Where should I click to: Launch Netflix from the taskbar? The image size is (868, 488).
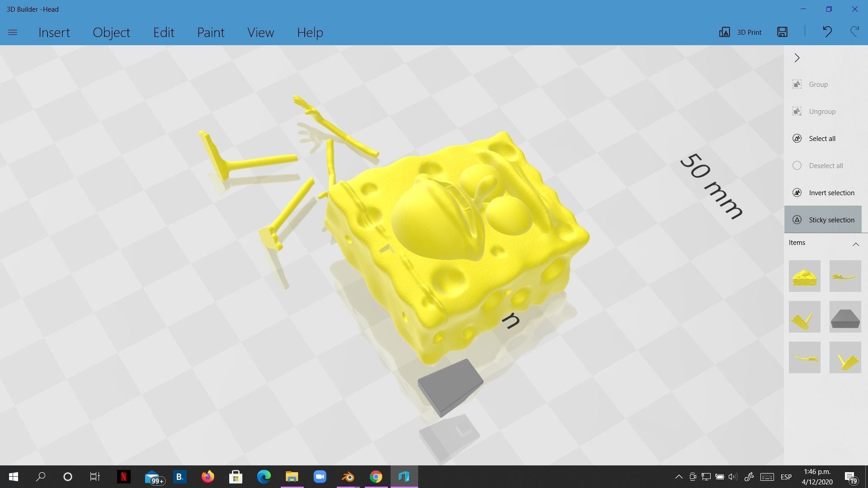point(123,477)
